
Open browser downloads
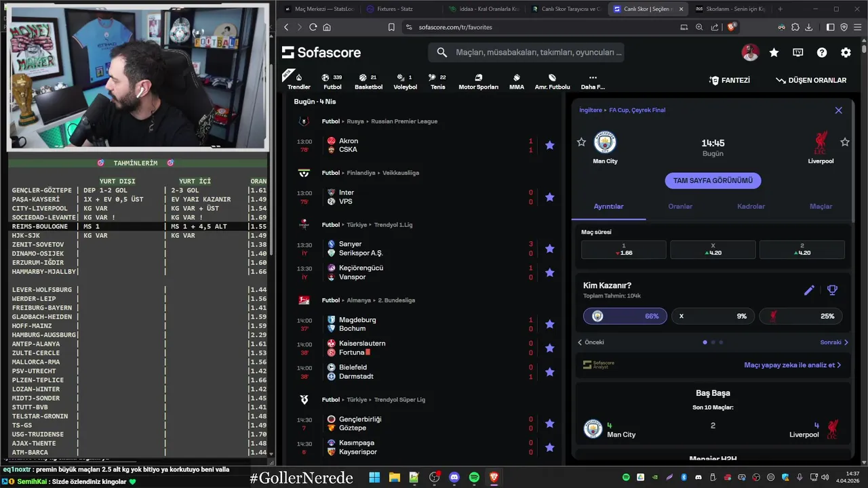[x=808, y=27]
